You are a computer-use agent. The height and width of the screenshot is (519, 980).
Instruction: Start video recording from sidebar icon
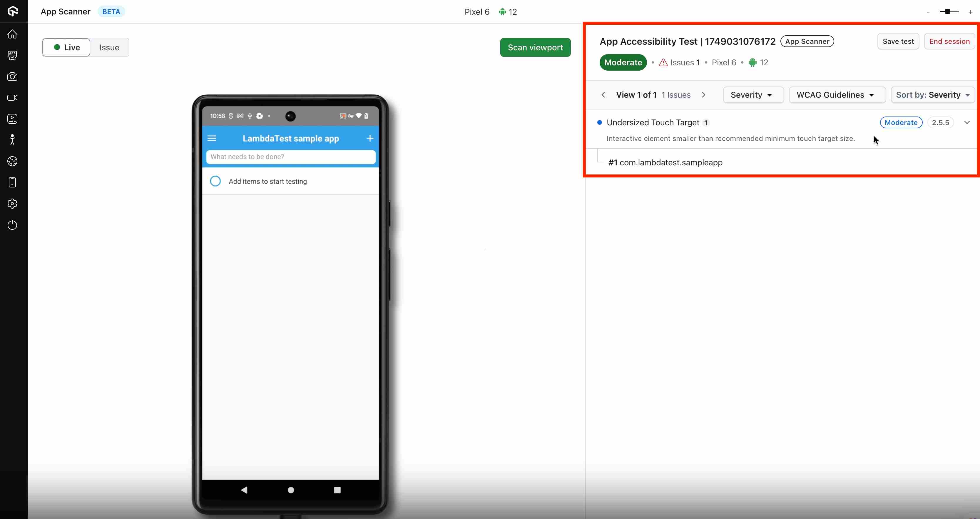13,98
